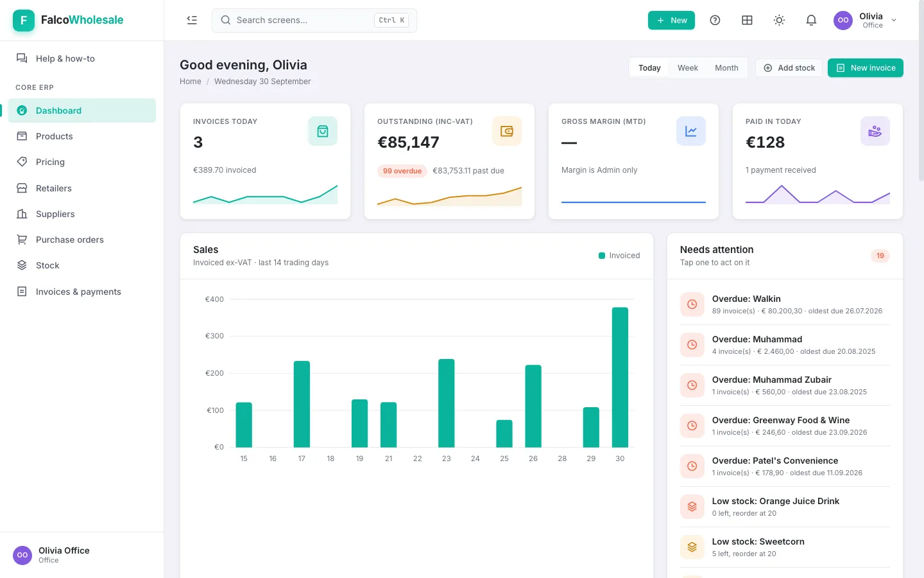Switch to the Week tab

(x=687, y=68)
